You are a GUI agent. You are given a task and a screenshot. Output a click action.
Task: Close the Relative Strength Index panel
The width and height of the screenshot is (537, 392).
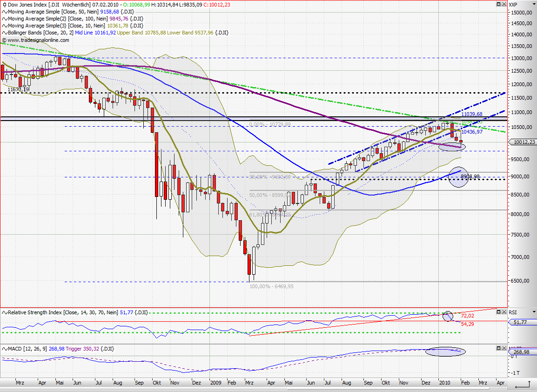pos(504,312)
